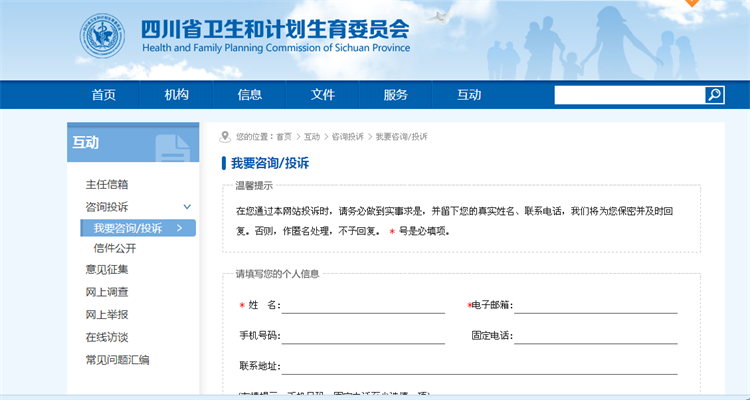Open 信件公开 sidebar sub-item

pyautogui.click(x=115, y=248)
